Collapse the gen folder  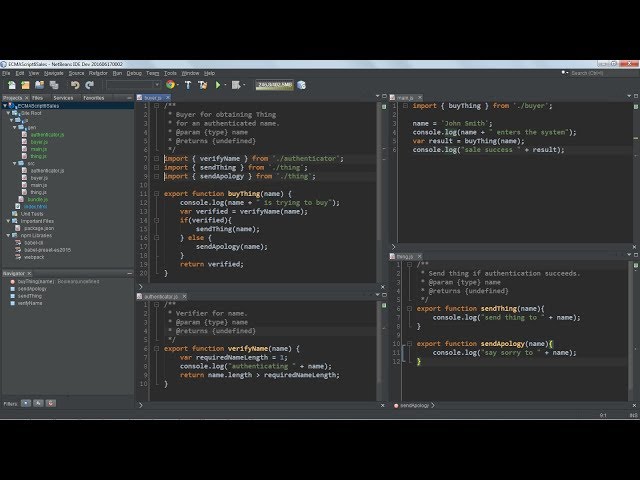click(x=15, y=127)
